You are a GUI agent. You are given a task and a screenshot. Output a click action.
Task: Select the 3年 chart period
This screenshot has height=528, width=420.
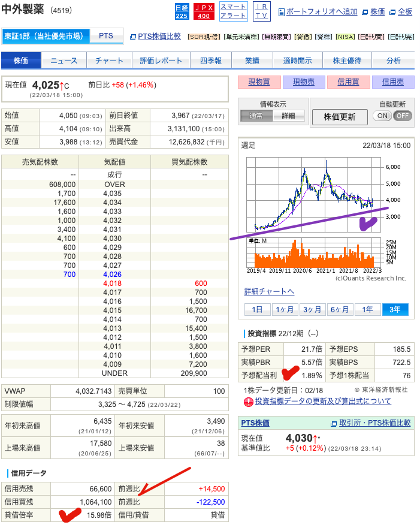tap(395, 309)
